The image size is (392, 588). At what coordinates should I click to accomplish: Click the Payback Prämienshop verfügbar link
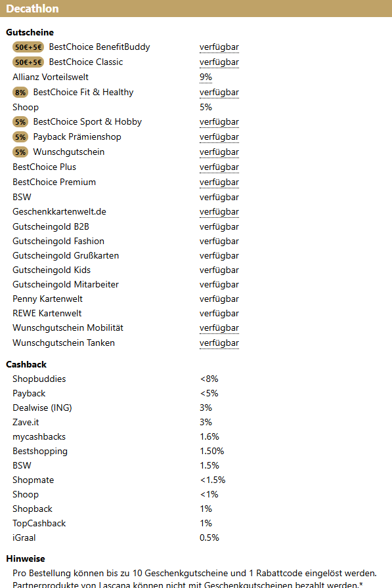click(219, 137)
